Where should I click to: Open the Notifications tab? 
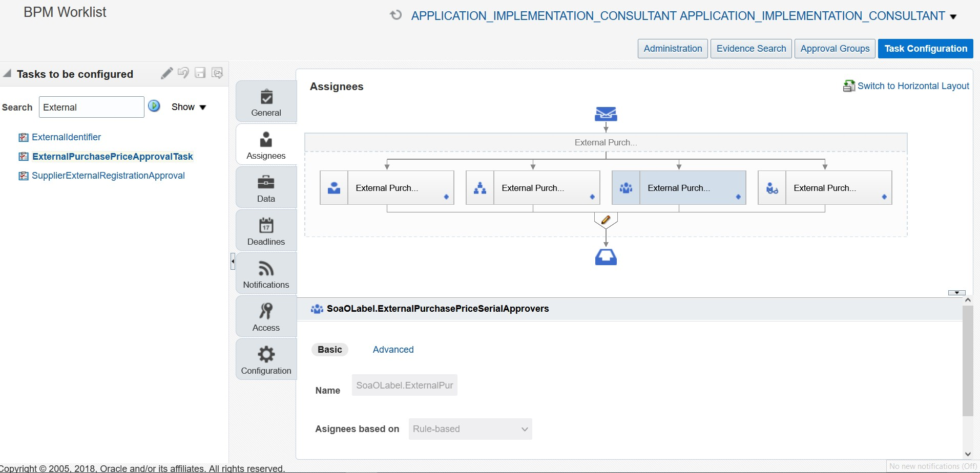[266, 273]
